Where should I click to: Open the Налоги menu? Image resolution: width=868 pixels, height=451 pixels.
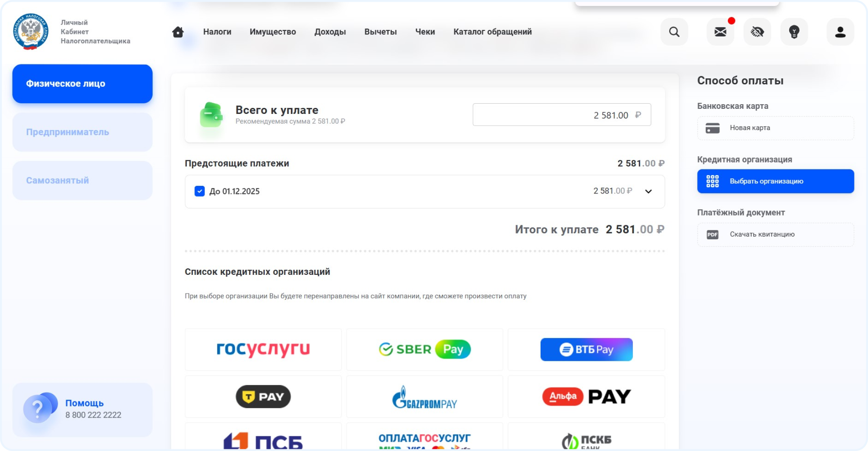pyautogui.click(x=217, y=32)
